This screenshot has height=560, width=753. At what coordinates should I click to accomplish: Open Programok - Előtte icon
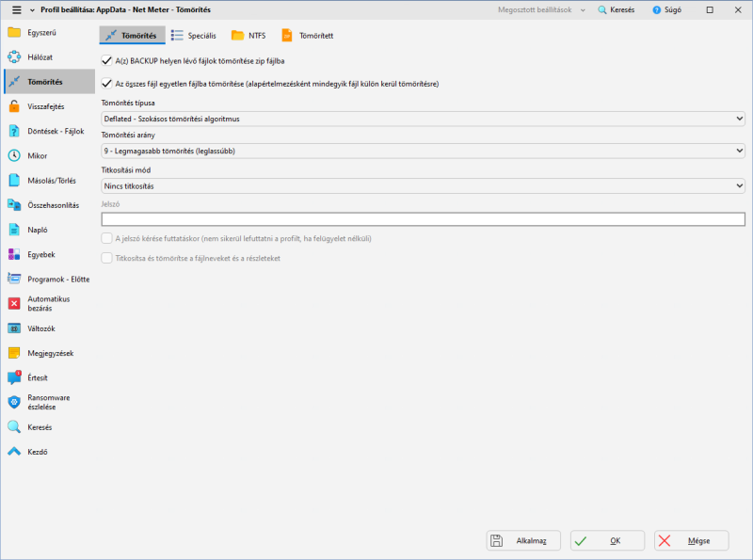[14, 279]
